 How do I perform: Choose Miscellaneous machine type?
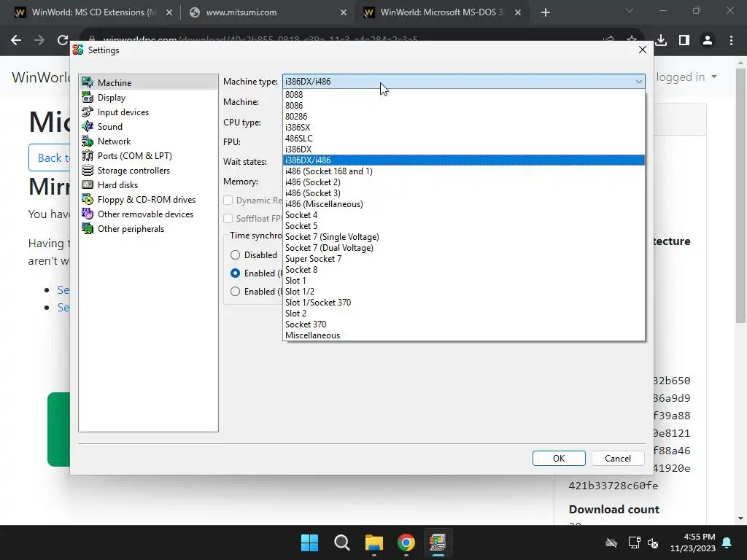click(x=463, y=335)
